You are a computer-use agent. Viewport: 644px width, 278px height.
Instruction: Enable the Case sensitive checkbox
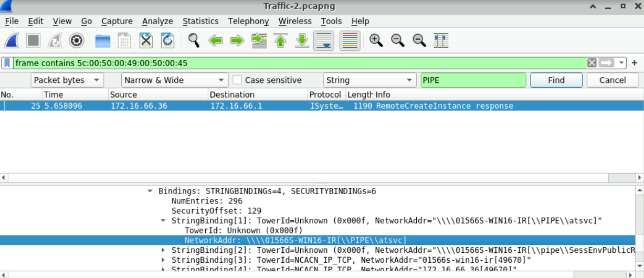[237, 80]
